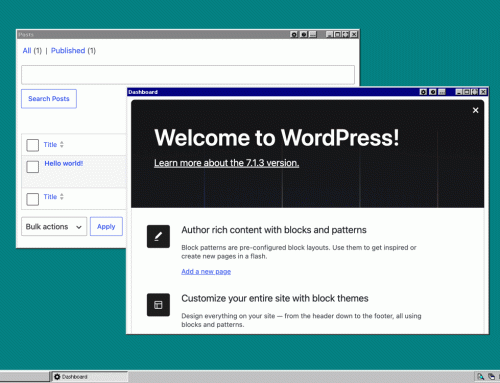Sort by Title in the table footer

click(50, 197)
